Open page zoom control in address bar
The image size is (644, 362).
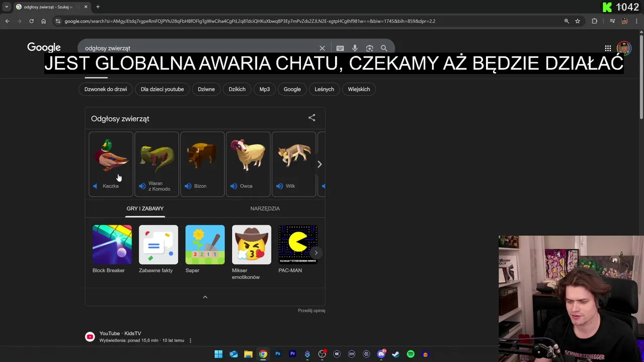tap(567, 21)
